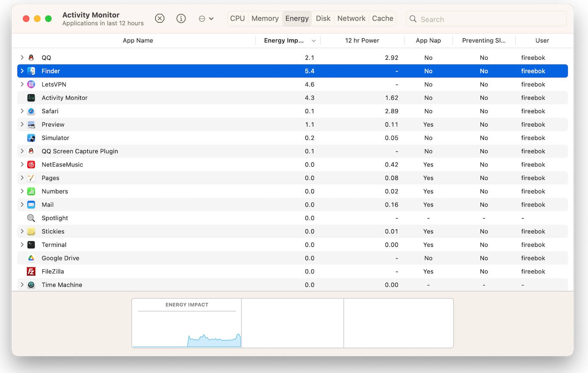Switch to the CPU tab
588x373 pixels.
coord(237,19)
